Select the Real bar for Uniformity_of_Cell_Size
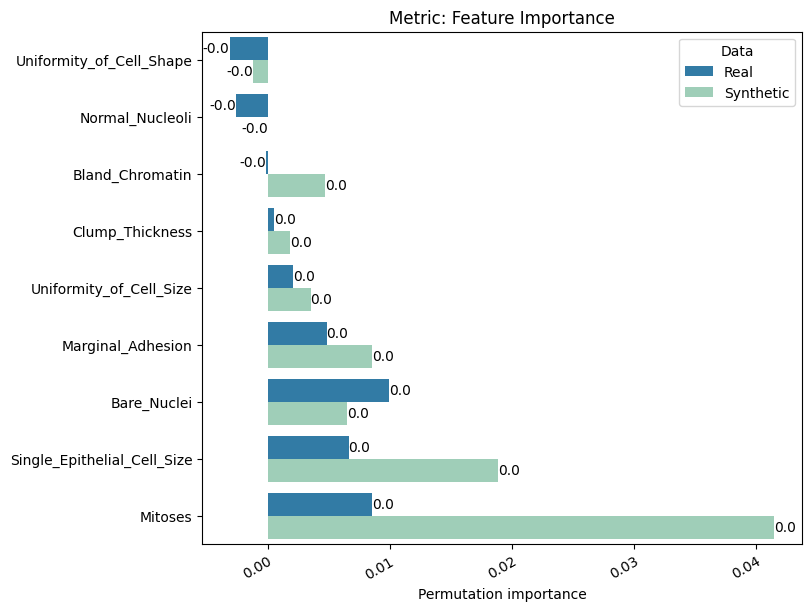Viewport: 811px width, 611px height. click(280, 277)
